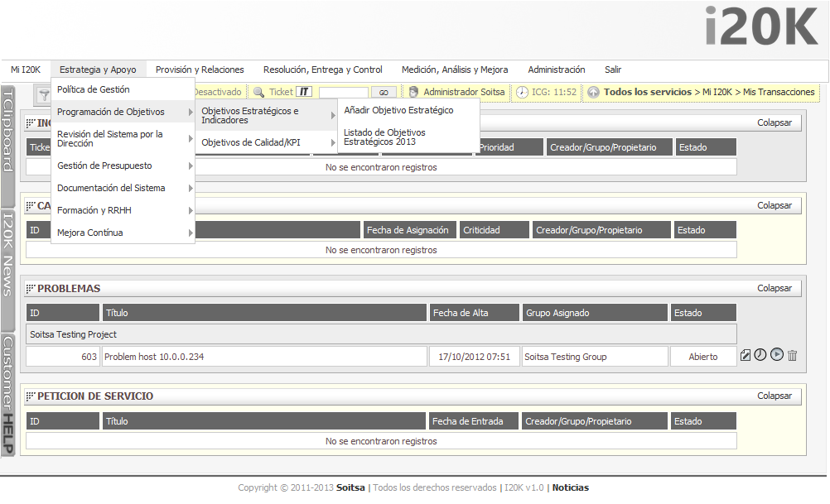Click the Noticias link in the footer
Image resolution: width=830 pixels, height=504 pixels.
pyautogui.click(x=569, y=487)
